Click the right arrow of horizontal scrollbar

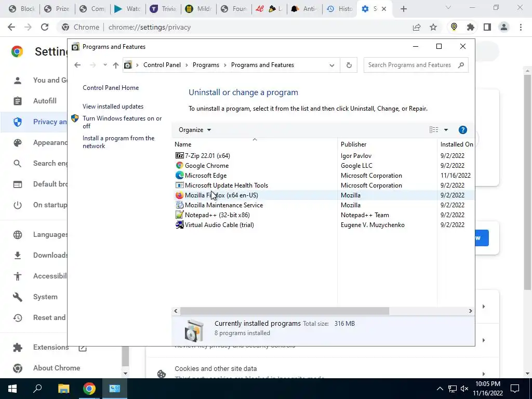point(470,311)
